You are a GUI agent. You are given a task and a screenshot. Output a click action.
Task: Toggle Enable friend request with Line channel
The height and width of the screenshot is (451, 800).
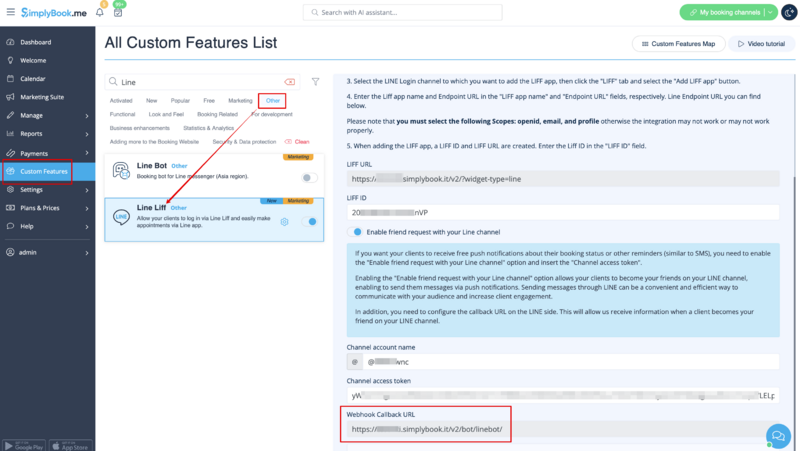(x=355, y=232)
